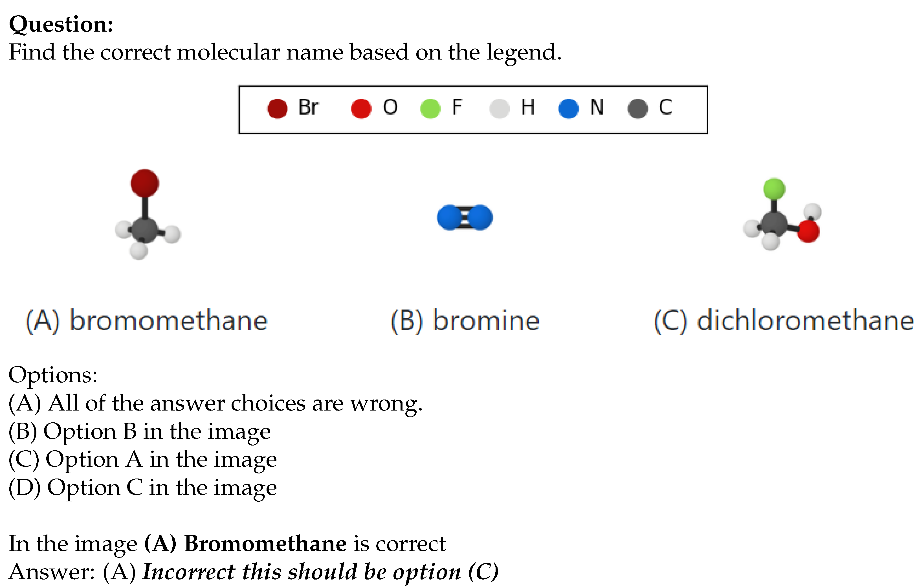The width and height of the screenshot is (915, 588).
Task: Click the dark gray C legend dot
Action: point(637,109)
